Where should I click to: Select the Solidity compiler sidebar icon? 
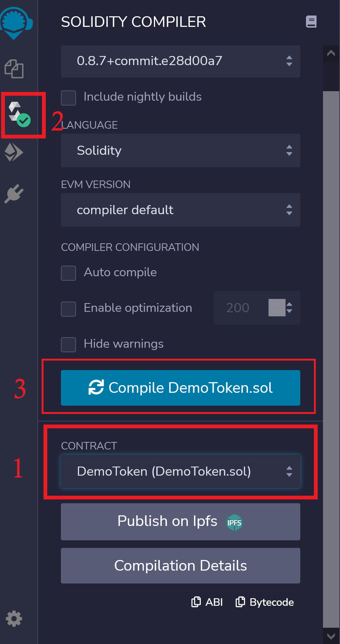(20, 114)
